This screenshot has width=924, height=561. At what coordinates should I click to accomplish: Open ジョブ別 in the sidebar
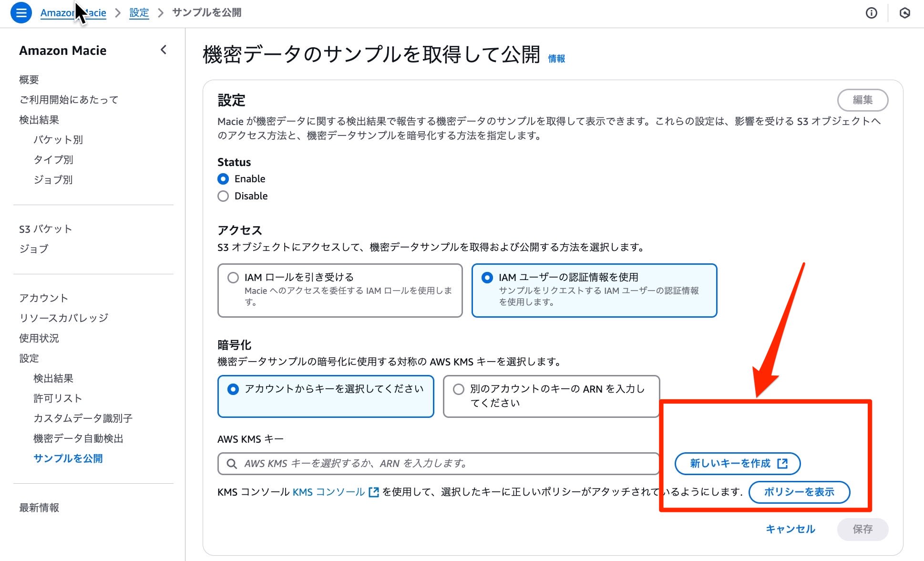tap(53, 180)
